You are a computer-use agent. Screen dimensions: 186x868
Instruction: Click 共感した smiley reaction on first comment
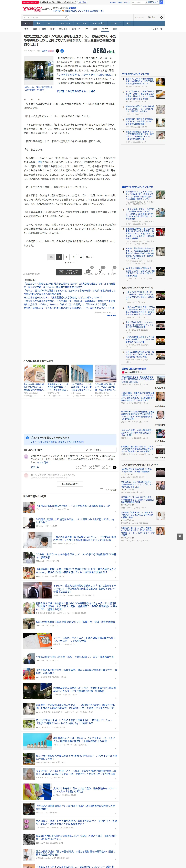pyautogui.click(x=81, y=467)
